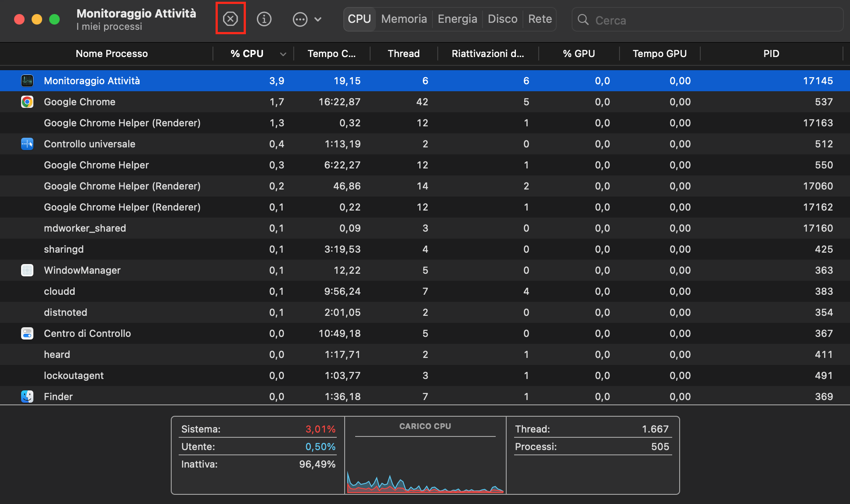Expand the chevron next to ellipsis button

click(x=318, y=19)
